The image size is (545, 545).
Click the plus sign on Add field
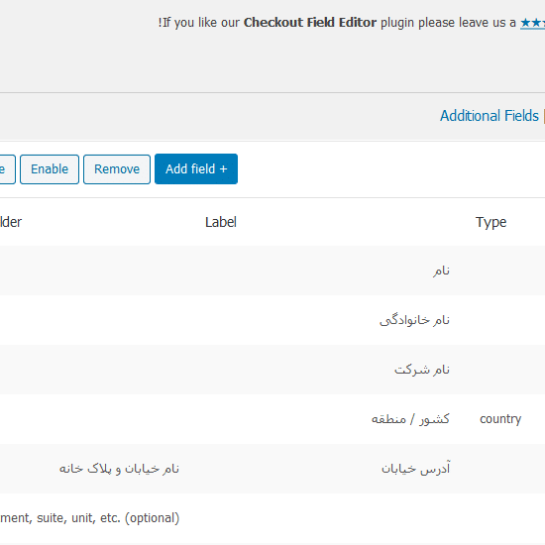(223, 169)
